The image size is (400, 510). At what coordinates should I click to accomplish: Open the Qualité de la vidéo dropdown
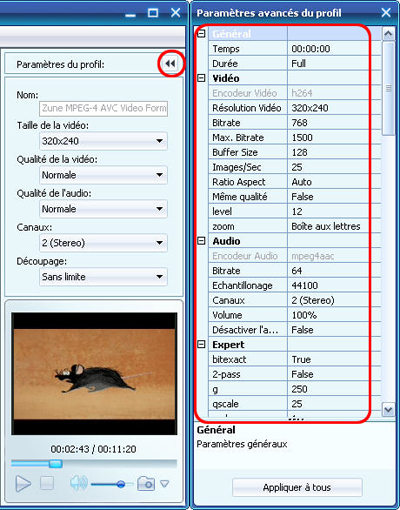[103, 175]
